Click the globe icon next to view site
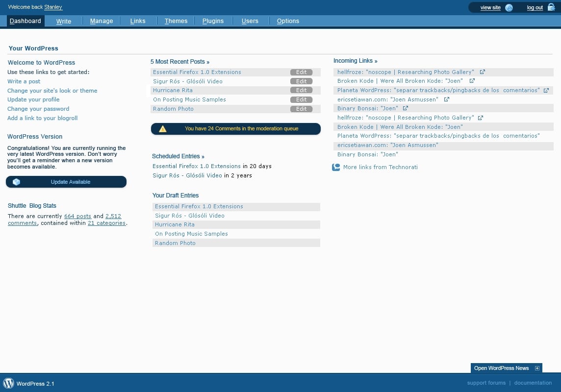 tap(509, 7)
